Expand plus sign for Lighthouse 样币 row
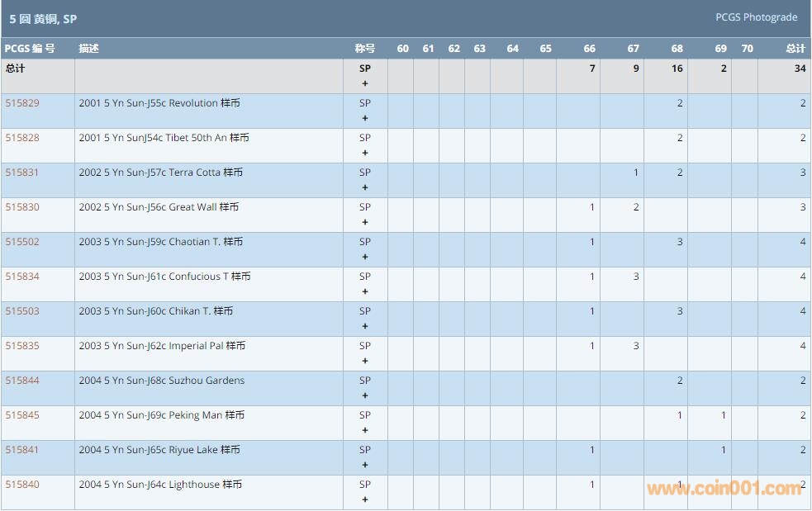This screenshot has height=511, width=812. [365, 499]
